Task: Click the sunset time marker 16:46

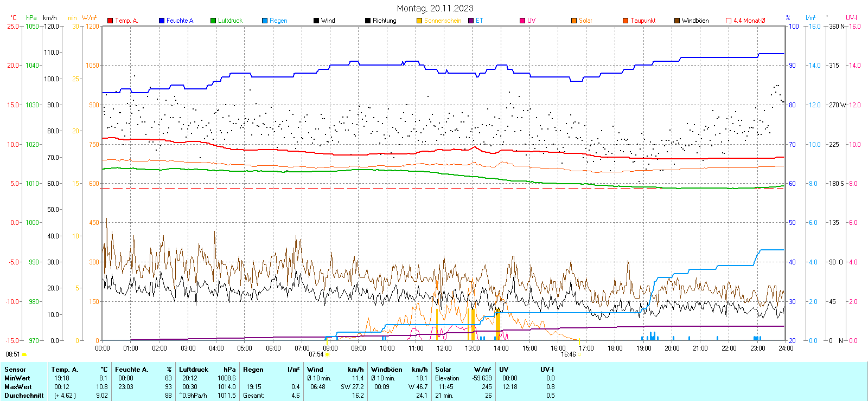Action: pyautogui.click(x=568, y=354)
